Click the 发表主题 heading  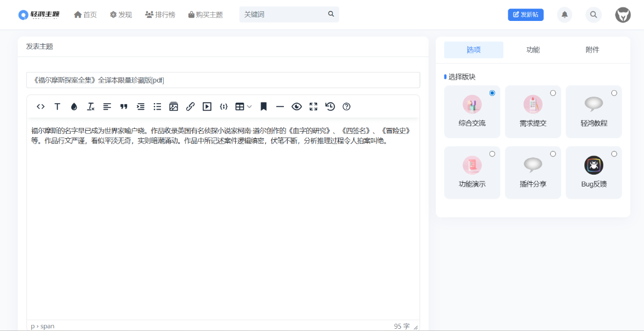tap(40, 47)
